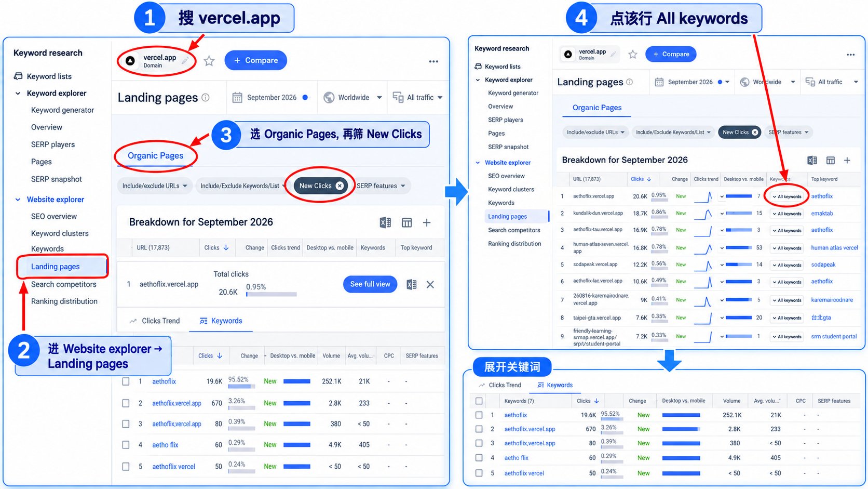Open Include/Exclude Keywords/List dropdown in top-right panel

[x=673, y=132]
